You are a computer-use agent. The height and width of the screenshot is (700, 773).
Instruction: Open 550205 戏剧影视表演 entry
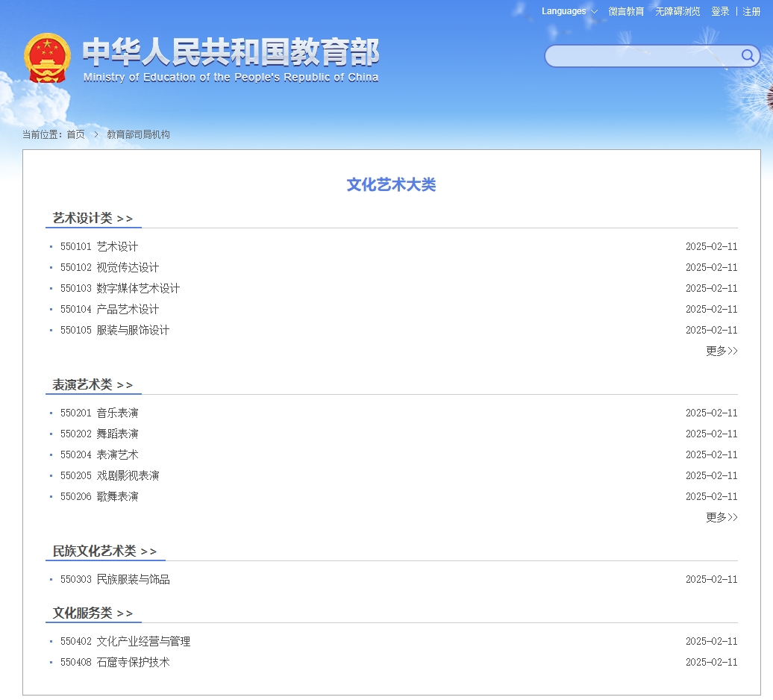point(110,475)
